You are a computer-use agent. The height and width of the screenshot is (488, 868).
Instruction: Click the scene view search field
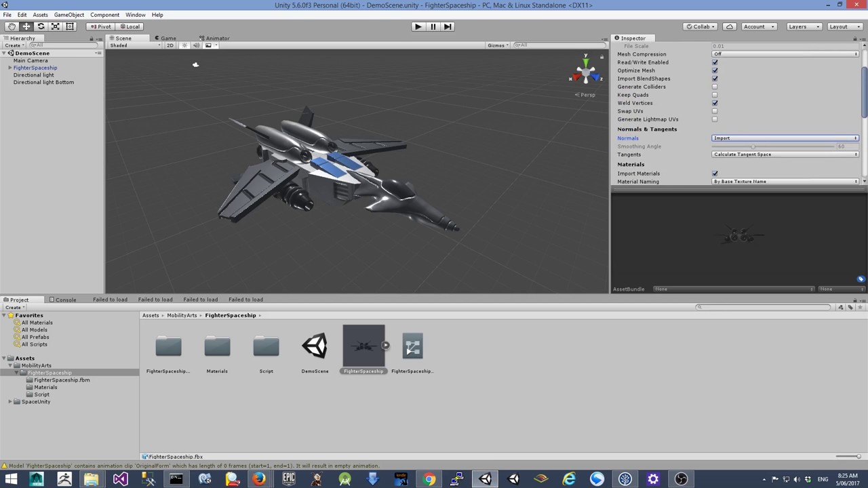pyautogui.click(x=559, y=45)
